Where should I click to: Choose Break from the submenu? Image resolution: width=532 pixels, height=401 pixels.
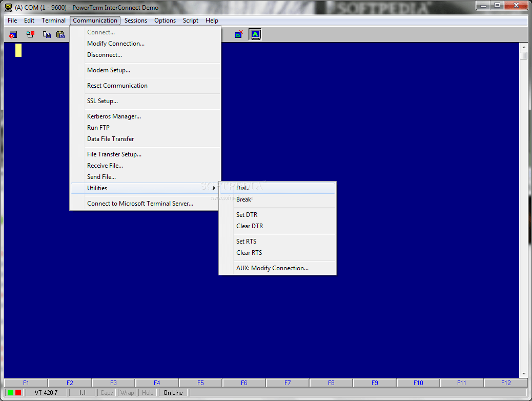click(x=278, y=199)
